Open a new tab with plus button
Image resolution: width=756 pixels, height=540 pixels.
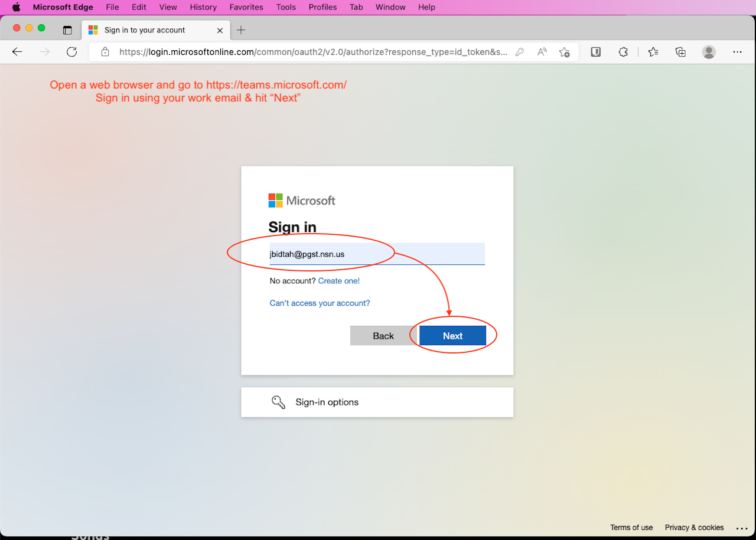pyautogui.click(x=241, y=30)
